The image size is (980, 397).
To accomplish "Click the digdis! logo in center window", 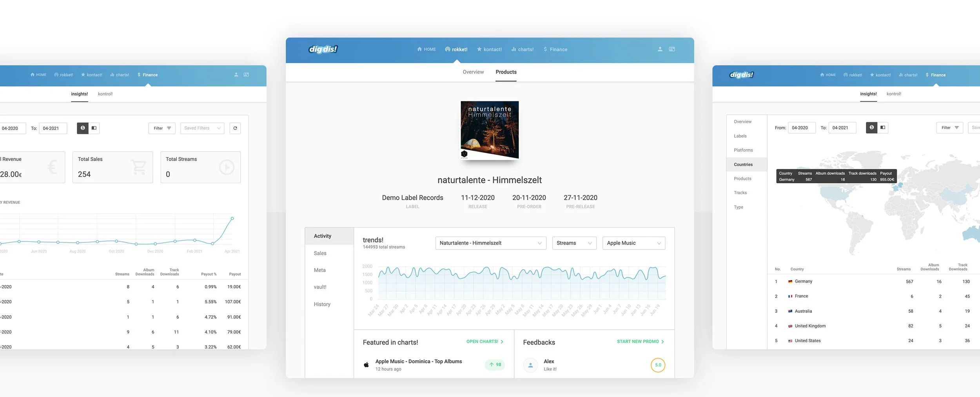I will [x=323, y=49].
